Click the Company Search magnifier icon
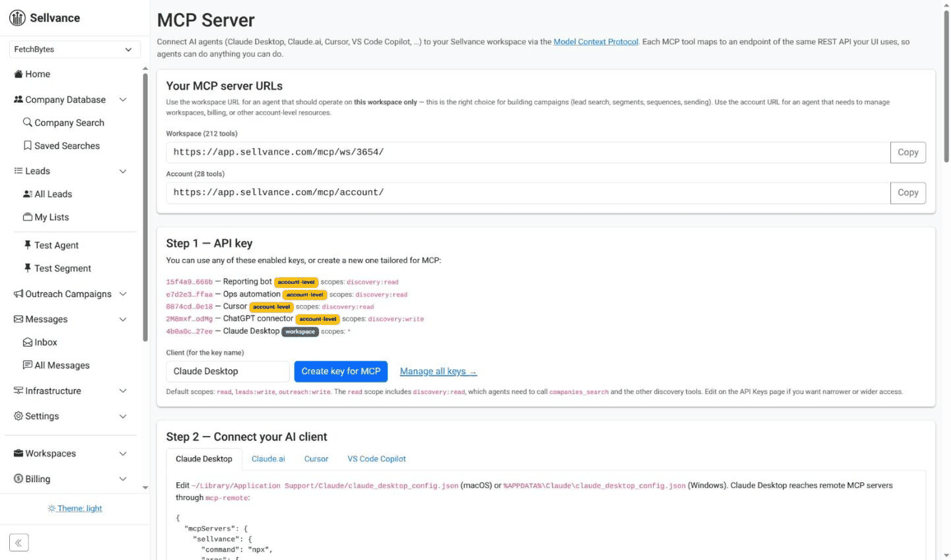This screenshot has height=560, width=951. coord(28,122)
